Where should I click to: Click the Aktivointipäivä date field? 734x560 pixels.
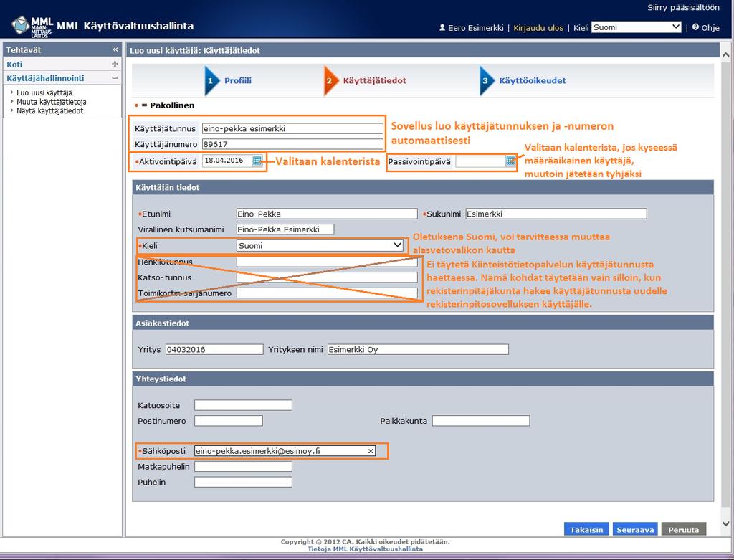click(227, 161)
